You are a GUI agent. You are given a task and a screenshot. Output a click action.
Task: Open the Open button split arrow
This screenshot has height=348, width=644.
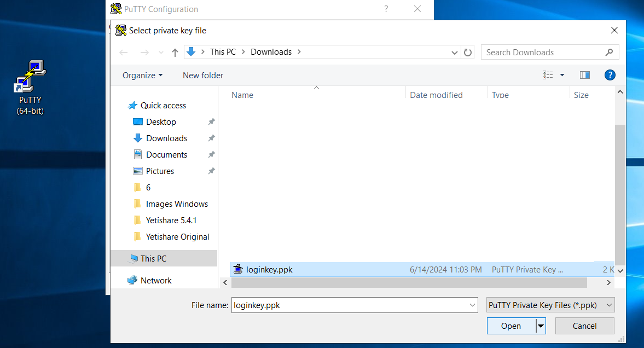point(541,326)
